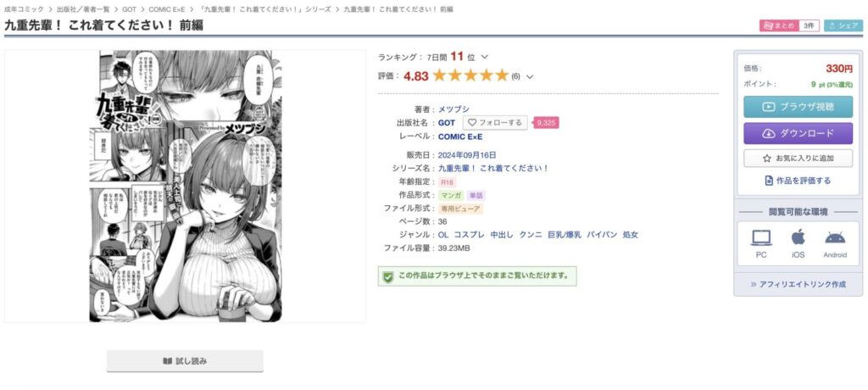Click the manga cover thumbnail image
The image size is (868, 390).
click(186, 187)
